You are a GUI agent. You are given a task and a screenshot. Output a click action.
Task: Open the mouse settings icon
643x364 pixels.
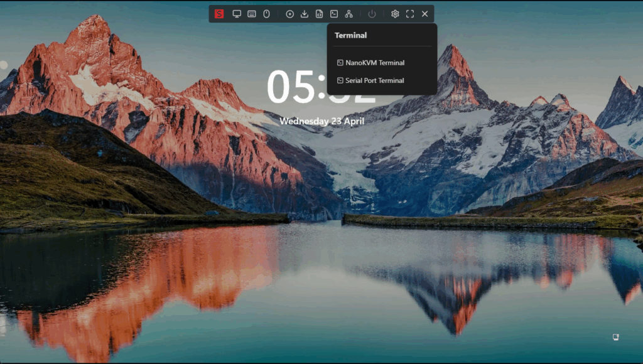point(266,14)
